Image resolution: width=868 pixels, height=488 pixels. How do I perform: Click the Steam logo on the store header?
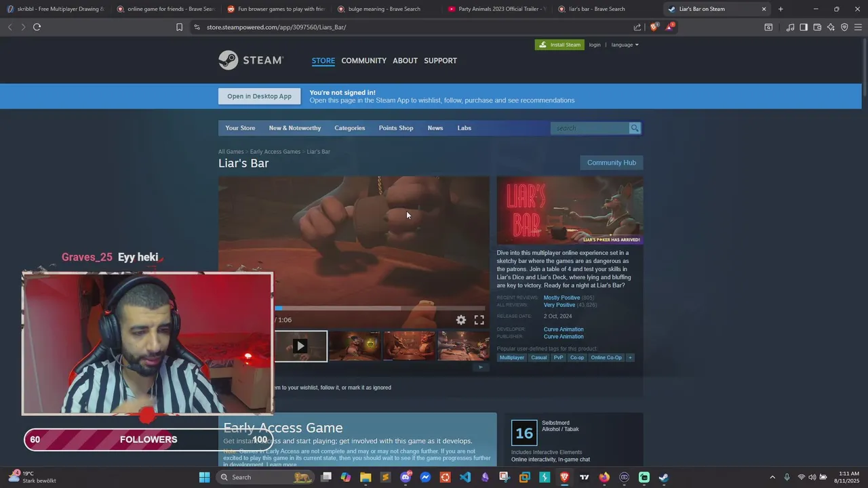251,60
